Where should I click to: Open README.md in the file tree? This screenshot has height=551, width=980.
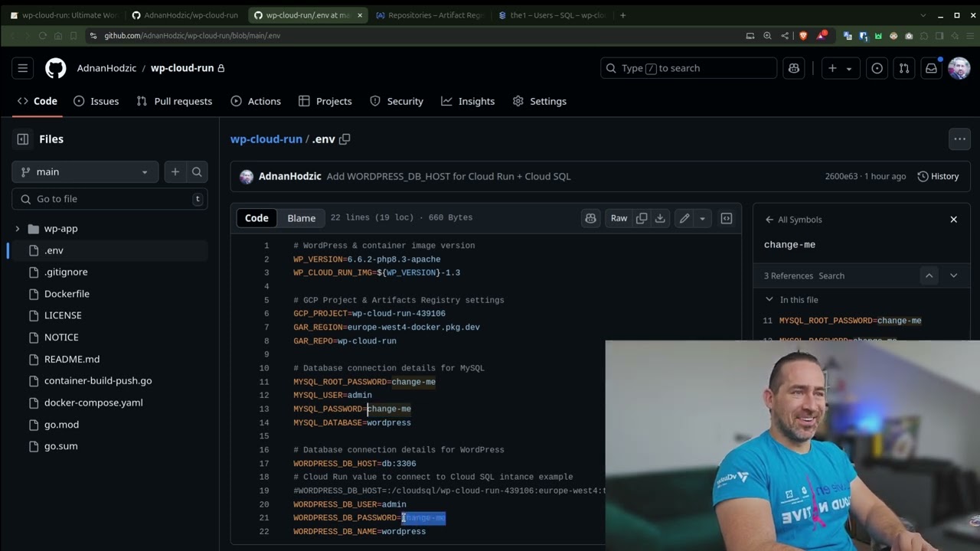[72, 359]
